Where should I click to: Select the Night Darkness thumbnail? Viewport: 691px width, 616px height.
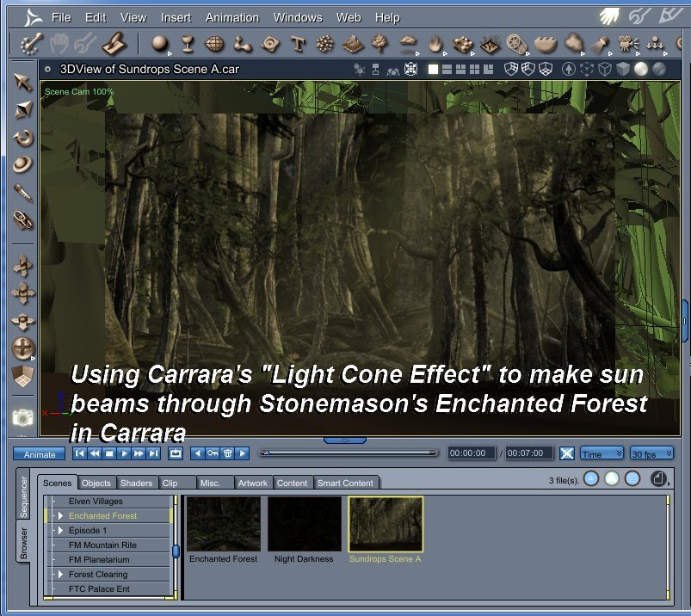[x=304, y=524]
